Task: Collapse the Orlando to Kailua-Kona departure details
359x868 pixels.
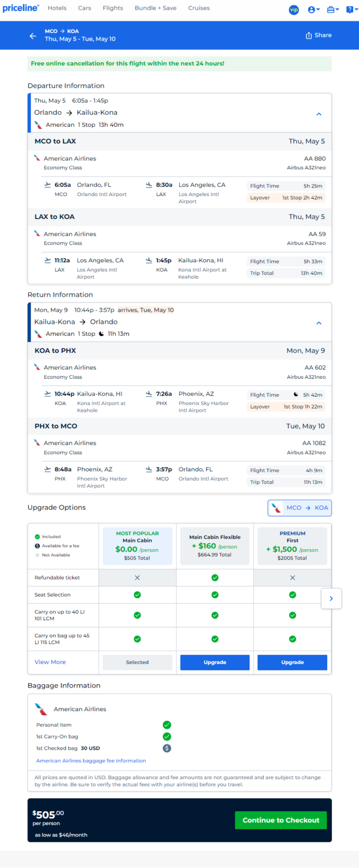Action: pyautogui.click(x=319, y=114)
